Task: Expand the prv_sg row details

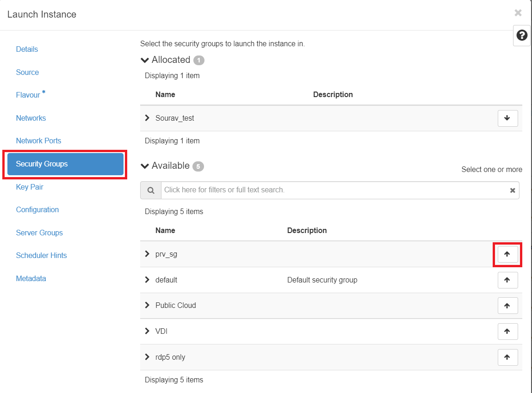Action: (148, 254)
